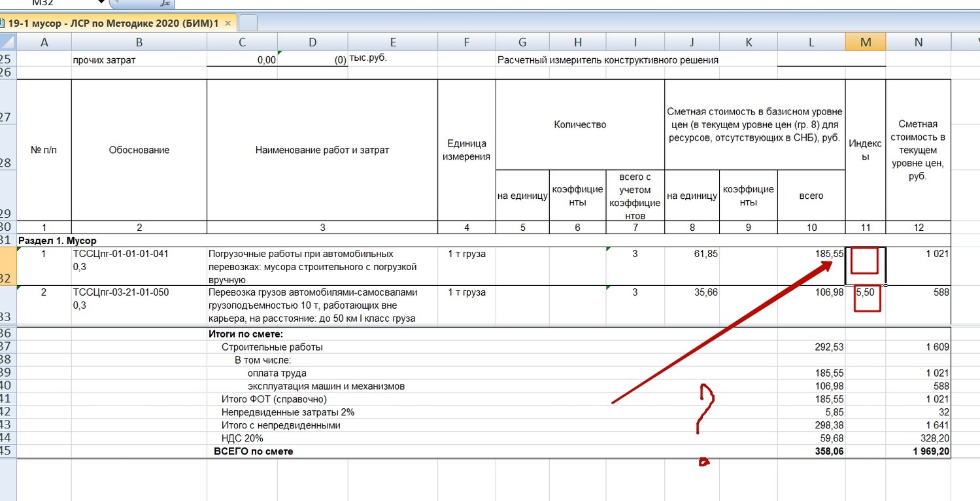Click the "ВСЕГО по смете" total label

click(x=254, y=451)
